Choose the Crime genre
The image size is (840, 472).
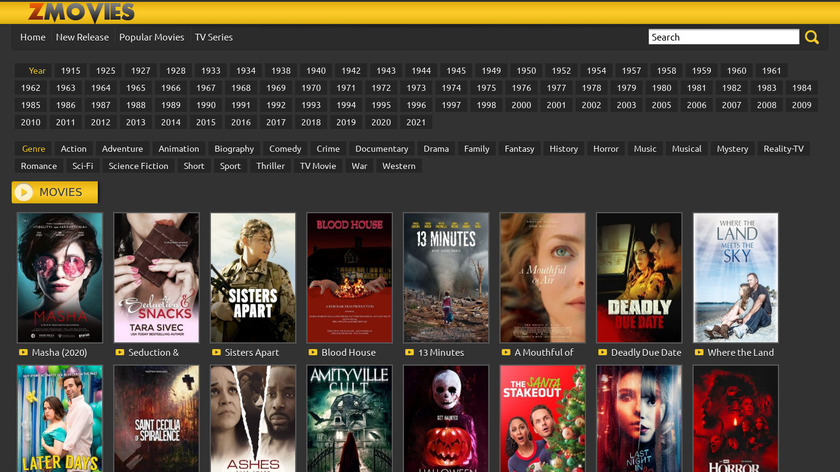[x=328, y=148]
